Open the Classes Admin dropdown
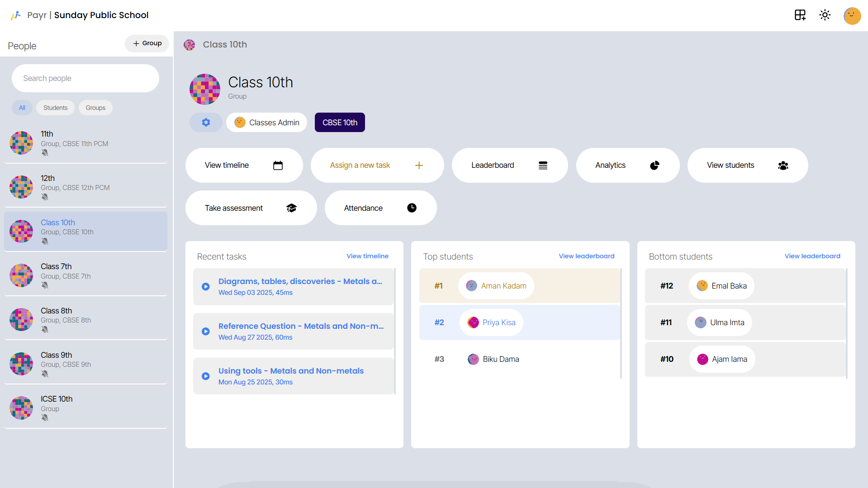868x488 pixels. (x=266, y=122)
